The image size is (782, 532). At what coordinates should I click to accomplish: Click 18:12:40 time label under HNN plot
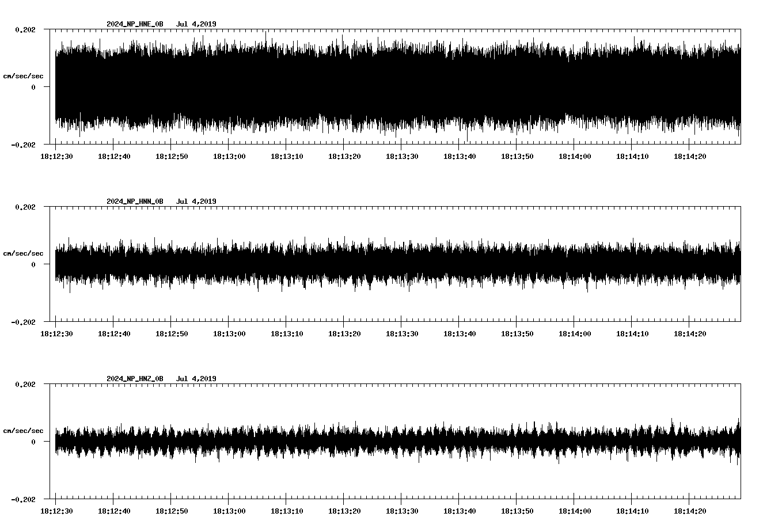[x=114, y=333]
